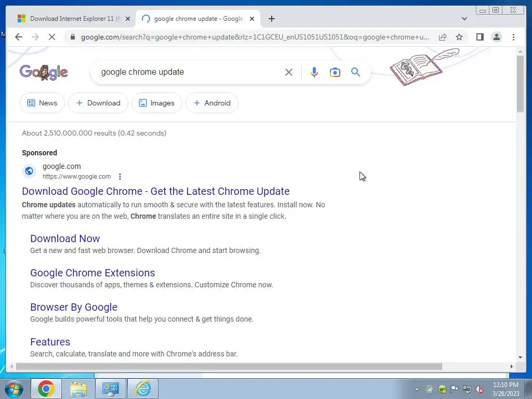Click the forward navigation arrow
532x399 pixels.
pos(35,37)
